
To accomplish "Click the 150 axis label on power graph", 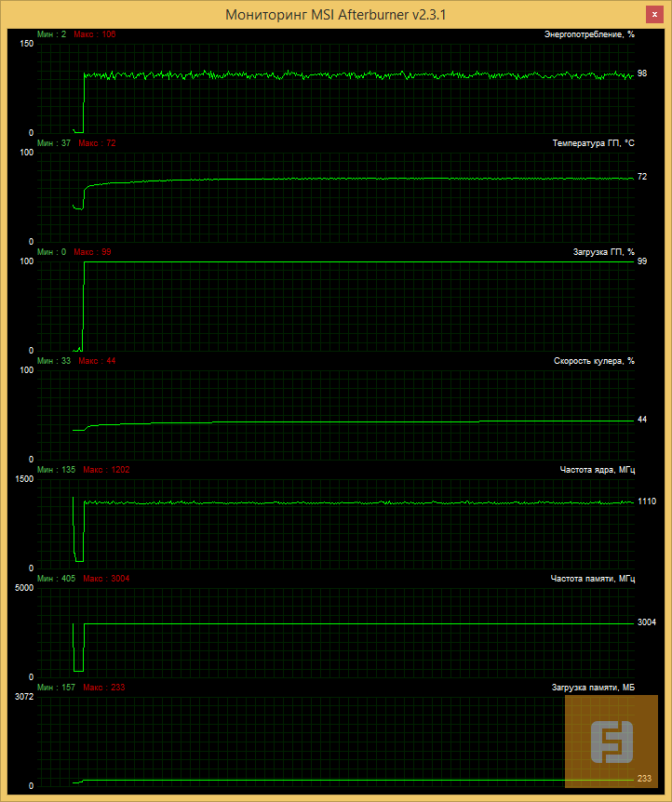I will click(x=27, y=44).
